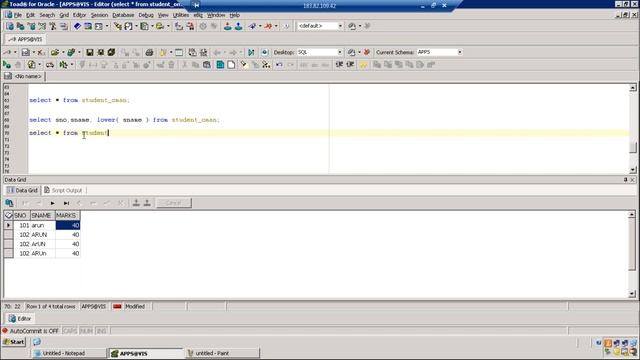Viewport: 640px width, 360px height.
Task: Open the Desktop SQL combo box
Action: 320,52
